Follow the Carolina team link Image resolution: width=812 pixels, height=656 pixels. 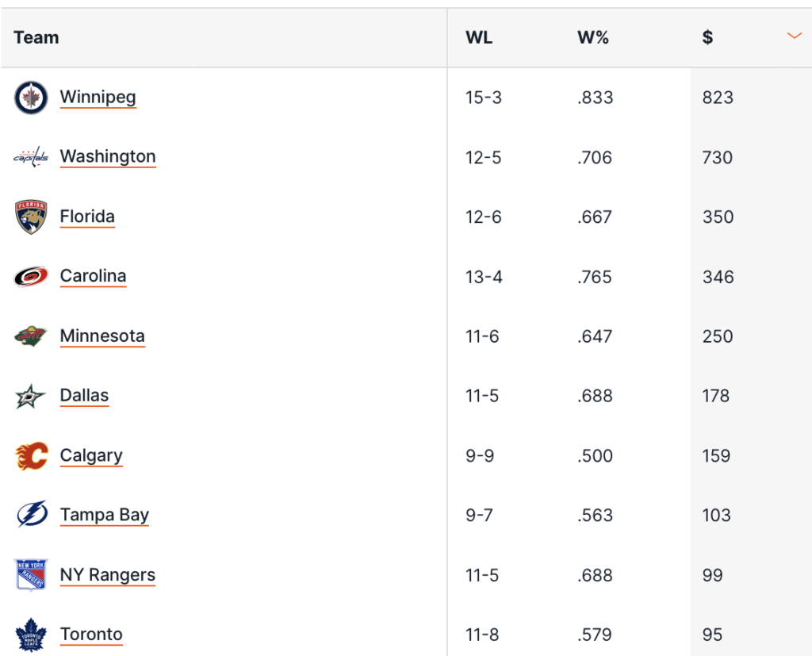point(94,276)
